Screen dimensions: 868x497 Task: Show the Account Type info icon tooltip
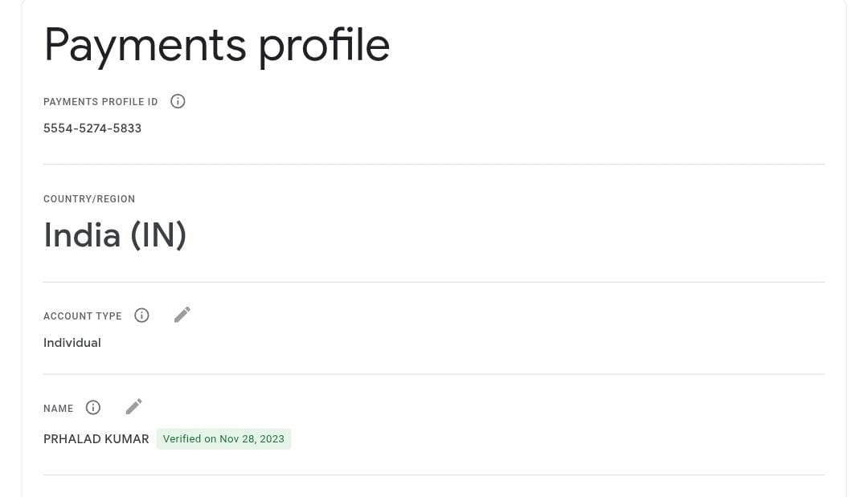point(141,315)
